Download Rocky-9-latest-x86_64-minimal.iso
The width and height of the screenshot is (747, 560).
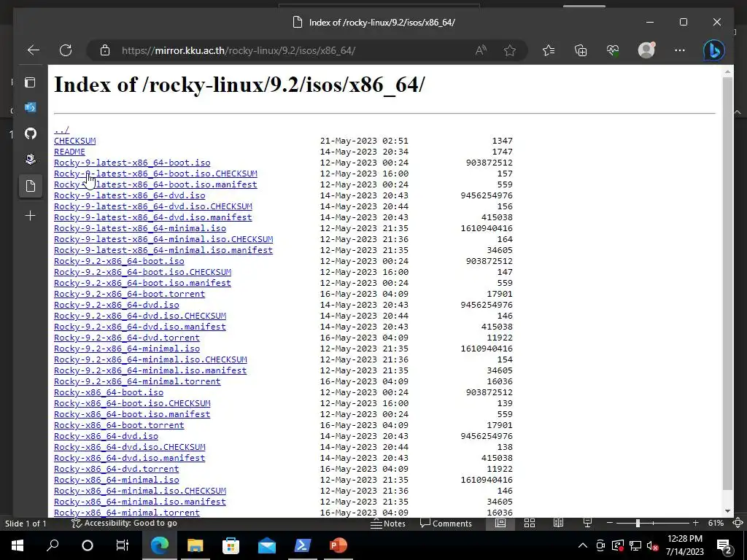pyautogui.click(x=140, y=228)
